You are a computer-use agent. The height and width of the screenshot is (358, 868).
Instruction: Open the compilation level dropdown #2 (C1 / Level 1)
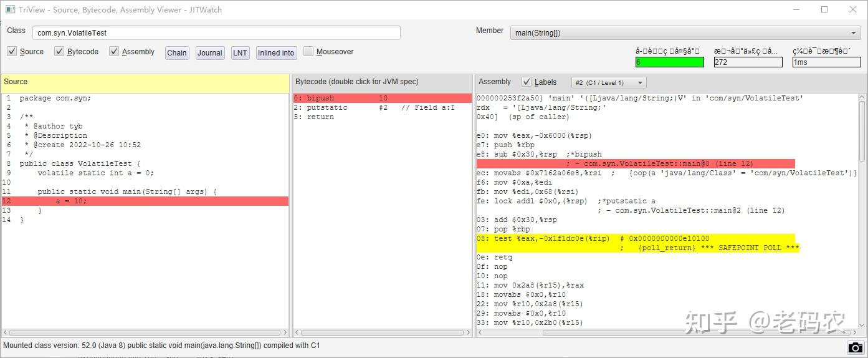609,82
